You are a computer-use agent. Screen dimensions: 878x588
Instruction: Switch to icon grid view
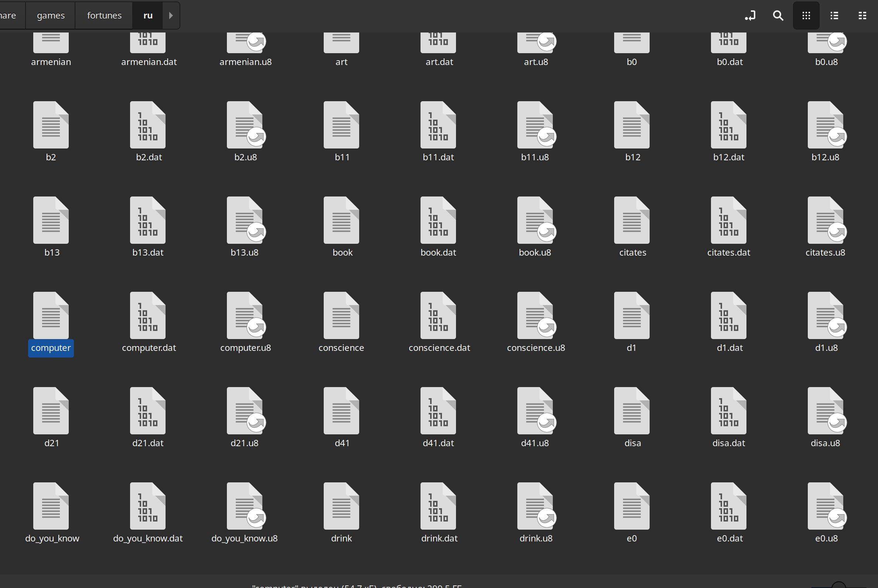click(806, 16)
